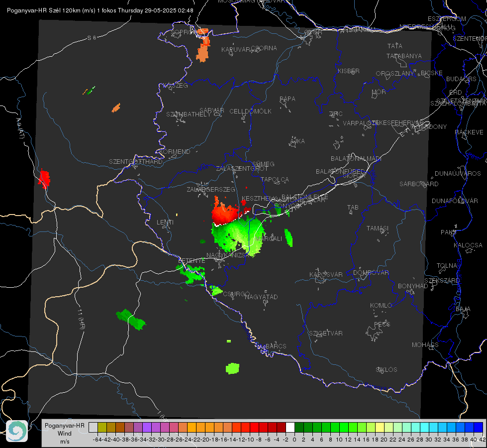Viewport: 487px width, 448px height.
Task: Select the DUNAÚJVÁROS city label
Action: tap(458, 173)
